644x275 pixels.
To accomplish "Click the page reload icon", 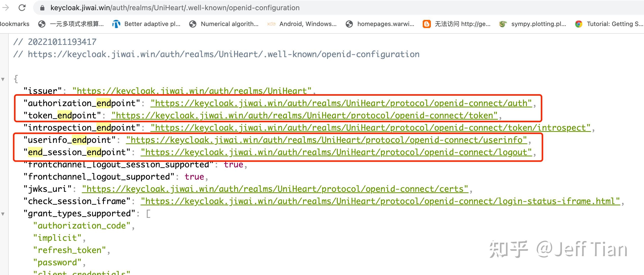I will (22, 8).
